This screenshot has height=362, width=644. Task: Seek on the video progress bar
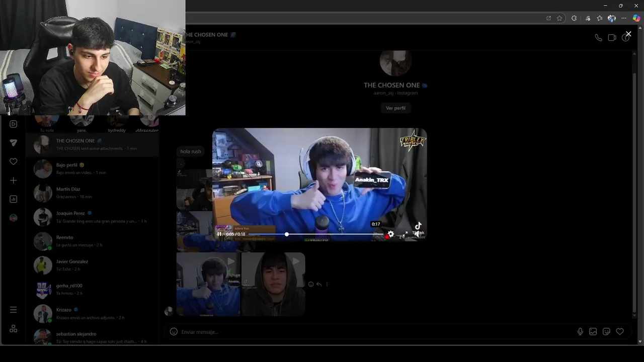point(316,234)
